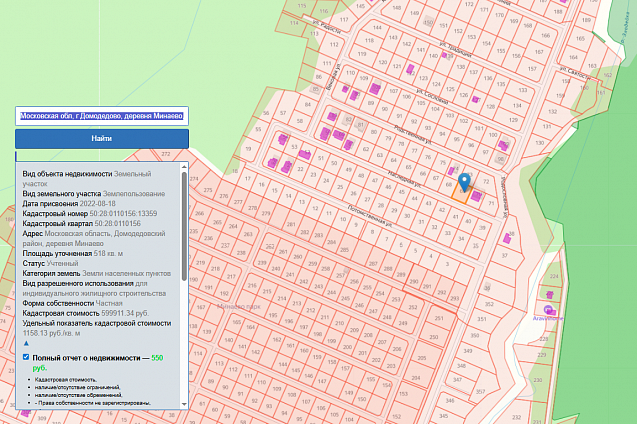Select plot number 281 on the map
Screen dimensions: 637x424
point(291,224)
